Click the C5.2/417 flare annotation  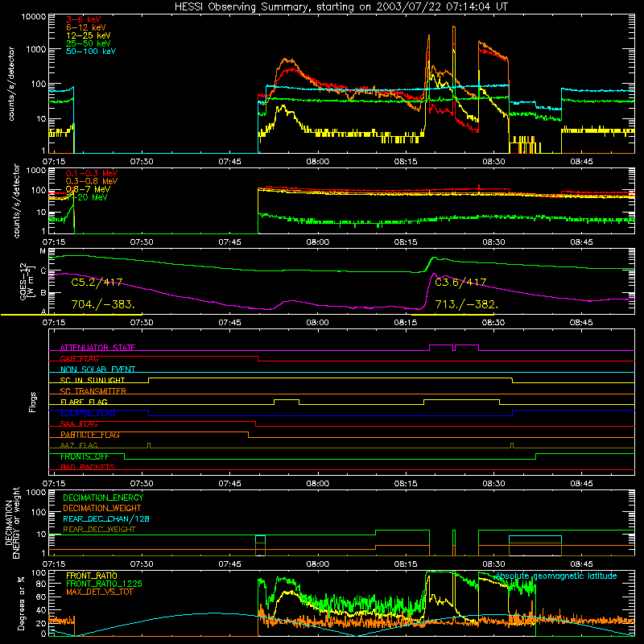point(97,283)
